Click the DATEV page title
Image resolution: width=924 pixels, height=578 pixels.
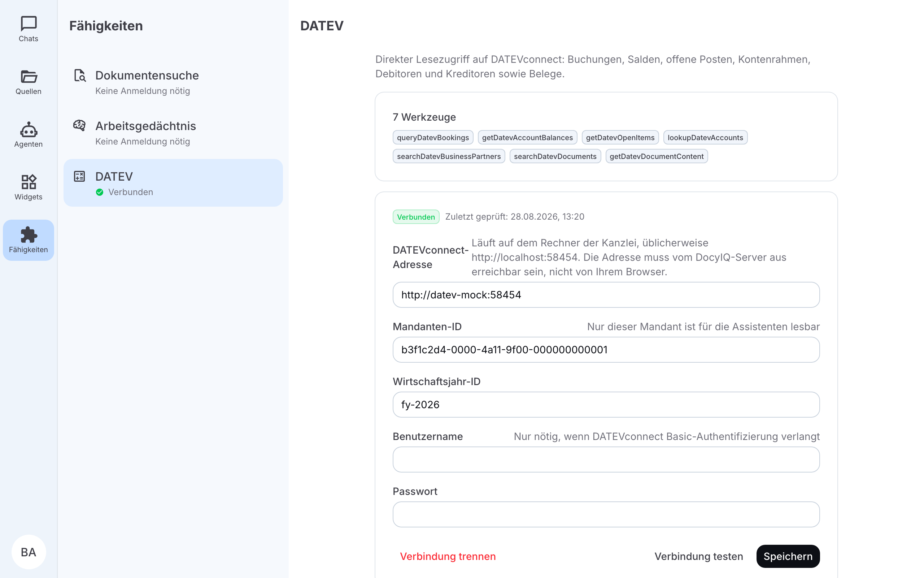[x=322, y=26]
